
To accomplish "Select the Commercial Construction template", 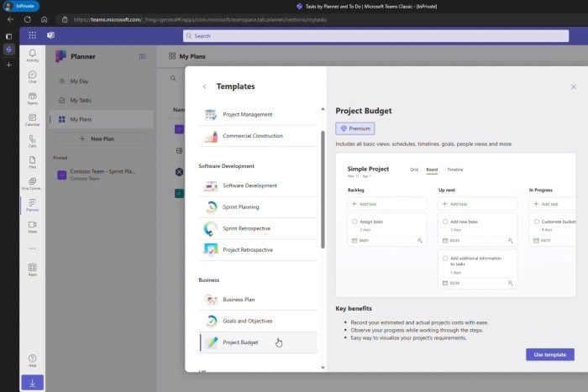I will coord(258,136).
